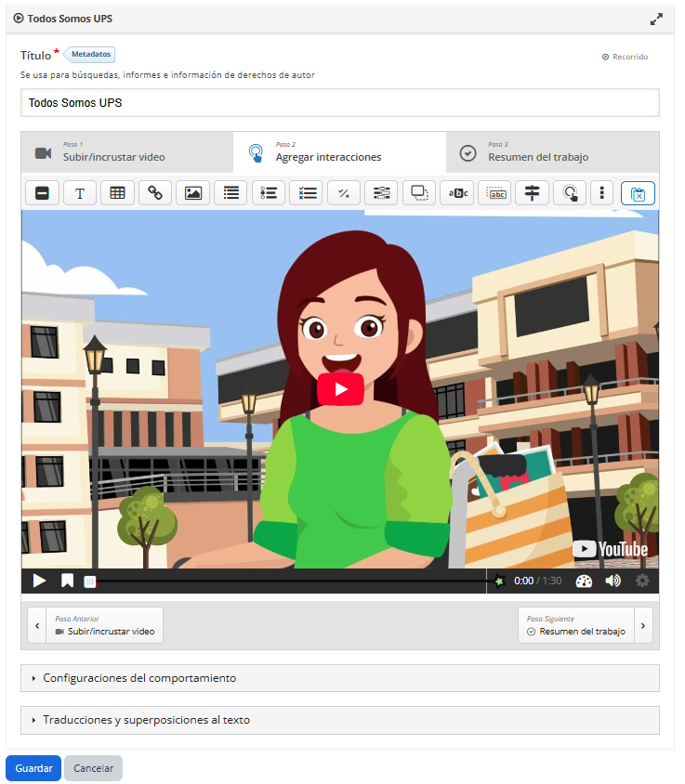Add a Link interaction
The width and height of the screenshot is (685, 784).
point(155,193)
